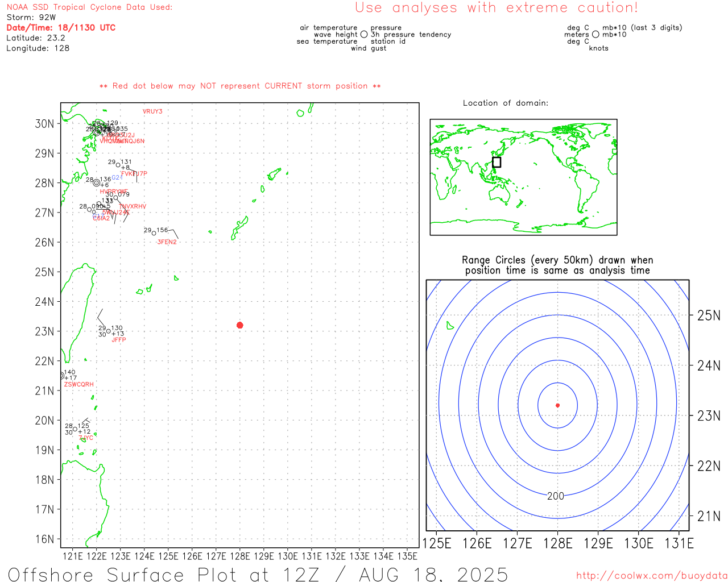The width and height of the screenshot is (728, 582).
Task: Click the 'mb*10 (last 3 digits)' legend text
Action: (x=642, y=28)
